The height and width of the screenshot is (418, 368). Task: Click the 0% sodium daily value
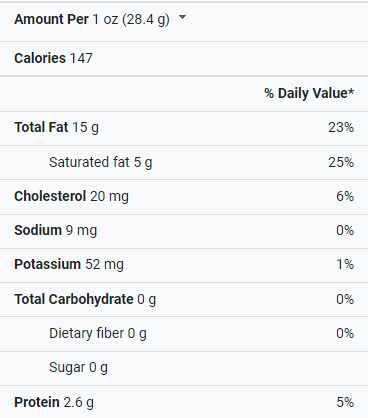[x=345, y=230]
